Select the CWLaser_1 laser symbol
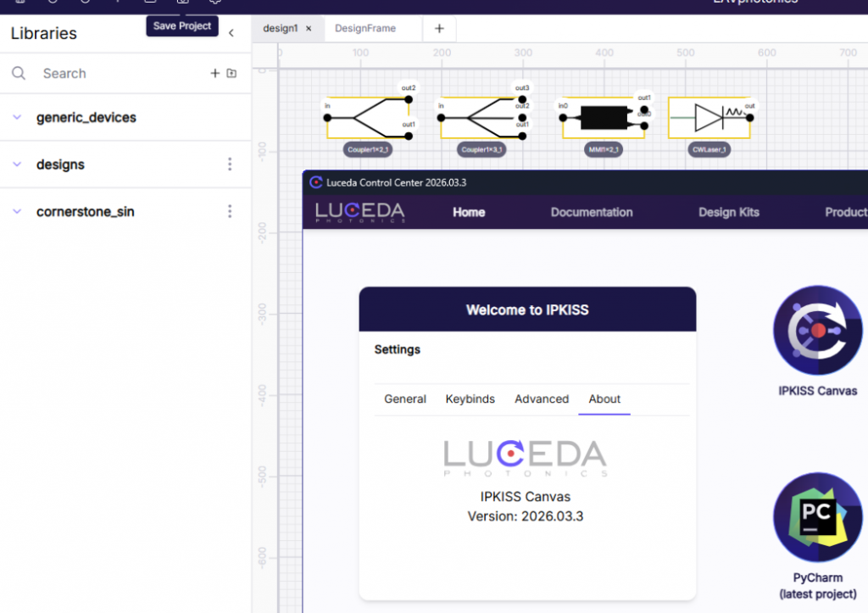The height and width of the screenshot is (613, 868). 709,118
